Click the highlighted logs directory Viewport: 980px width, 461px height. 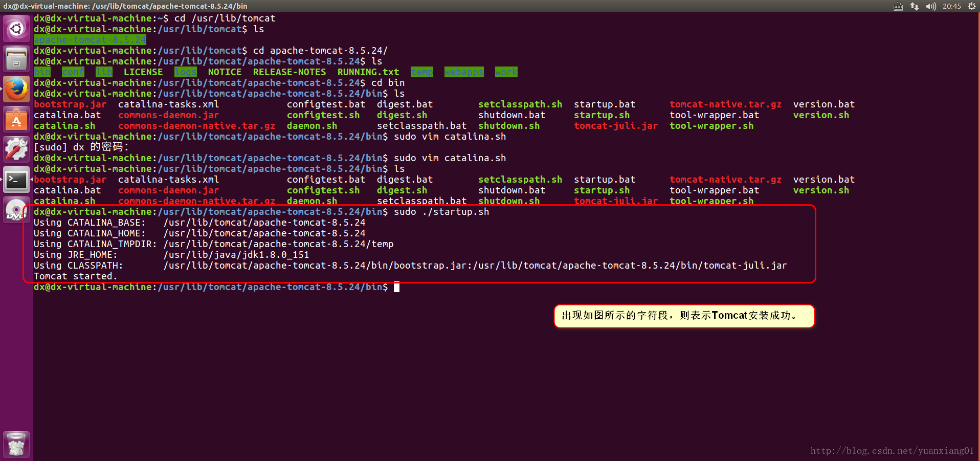click(x=186, y=72)
